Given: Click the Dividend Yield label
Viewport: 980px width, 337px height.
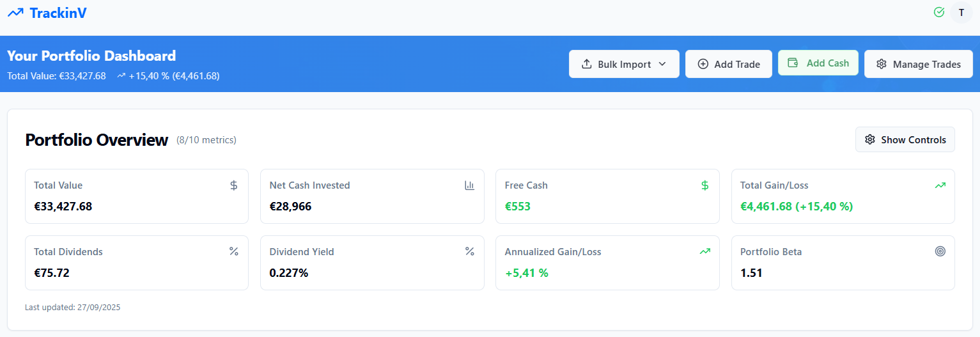Looking at the screenshot, I should pyautogui.click(x=302, y=251).
